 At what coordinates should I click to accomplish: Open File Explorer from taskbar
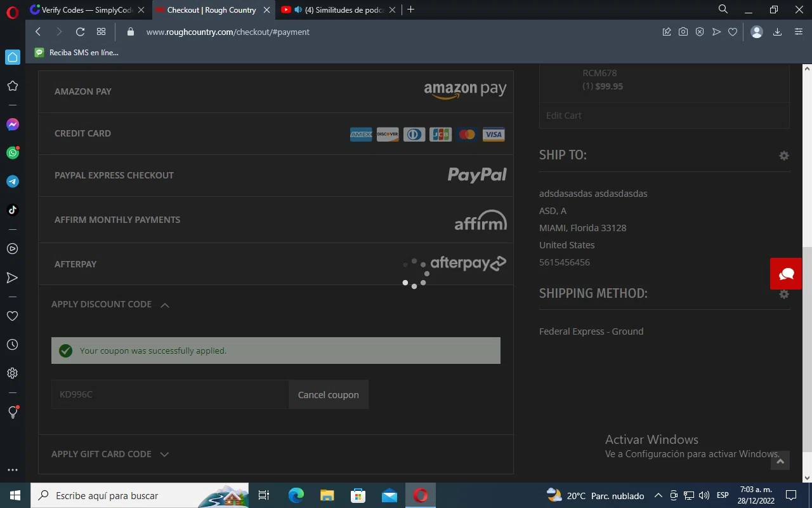pos(327,495)
